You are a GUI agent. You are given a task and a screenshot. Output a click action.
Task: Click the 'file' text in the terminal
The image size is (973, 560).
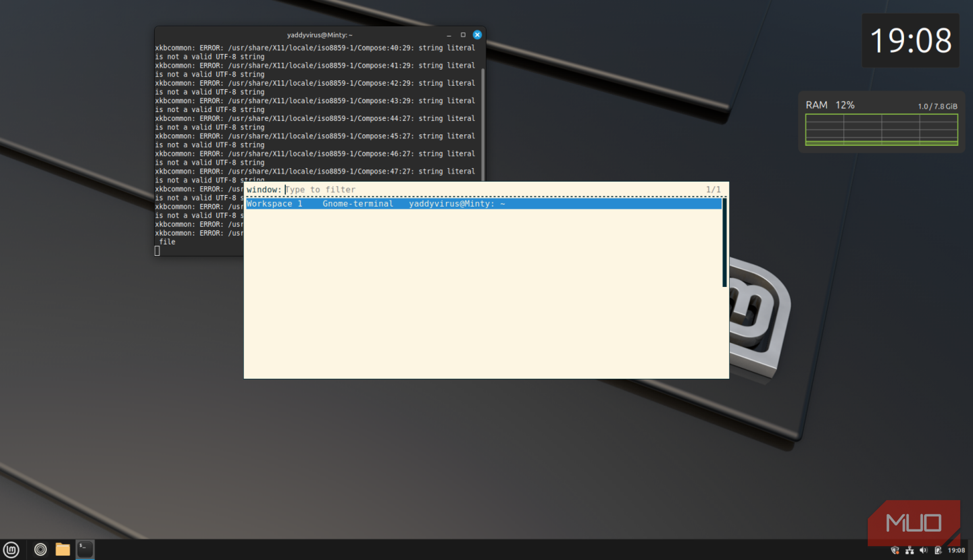click(x=168, y=242)
